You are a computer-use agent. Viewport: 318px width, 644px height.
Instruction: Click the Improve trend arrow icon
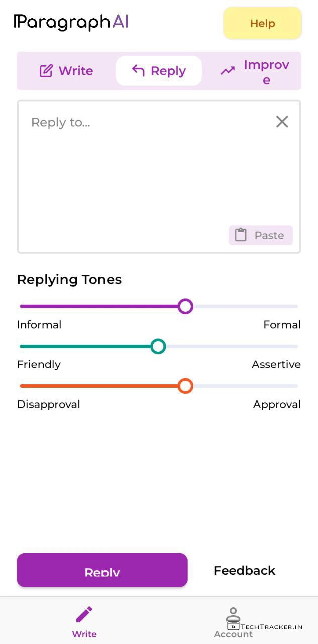click(x=228, y=71)
